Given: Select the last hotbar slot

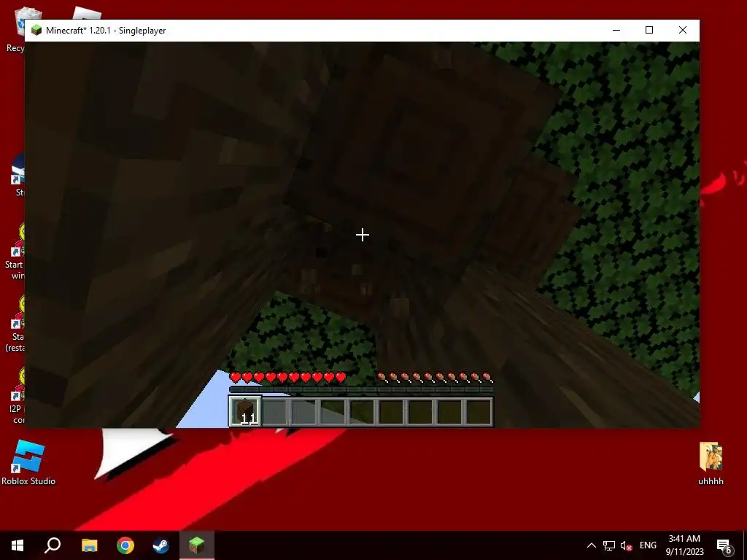Looking at the screenshot, I should [479, 411].
